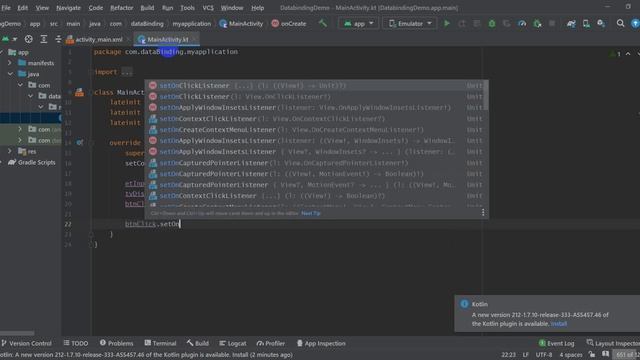
Task: Unfold the collapsed import block
Action: 127,72
